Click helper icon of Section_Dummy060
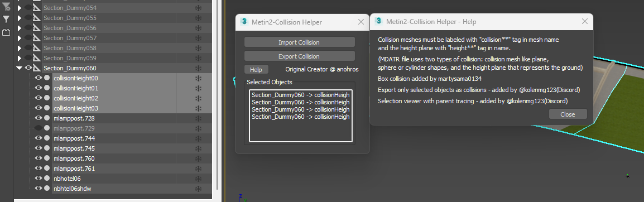This screenshot has height=202, width=644. [37, 68]
